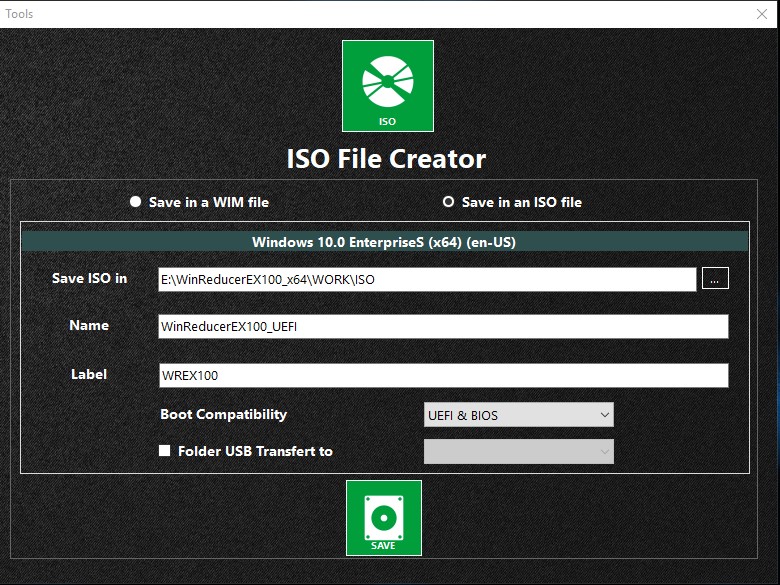Image resolution: width=780 pixels, height=585 pixels.
Task: Click the Boot Compatibility label
Action: coord(223,414)
